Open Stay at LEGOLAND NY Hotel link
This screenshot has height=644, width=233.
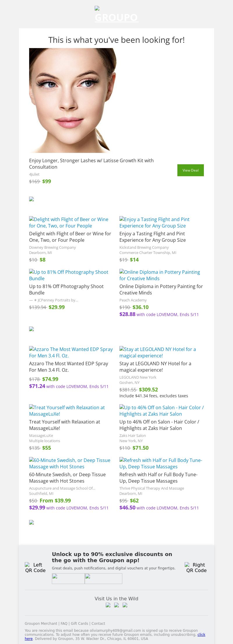pyautogui.click(x=158, y=352)
